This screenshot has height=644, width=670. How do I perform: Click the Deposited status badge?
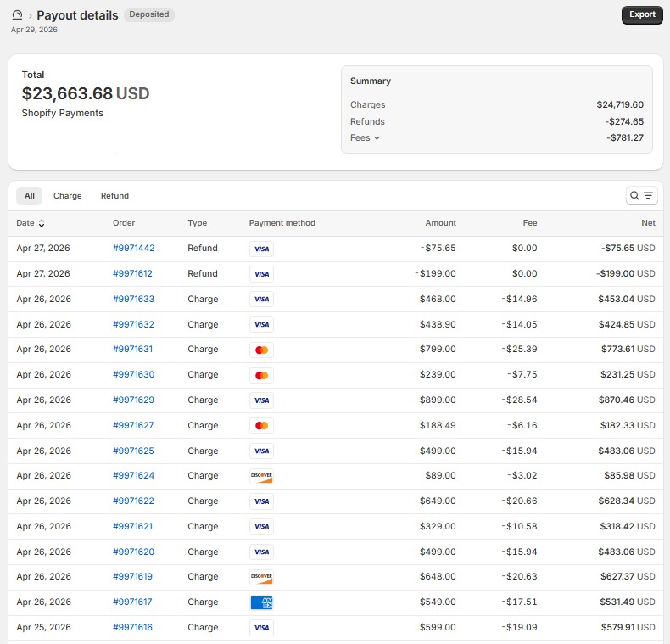149,14
